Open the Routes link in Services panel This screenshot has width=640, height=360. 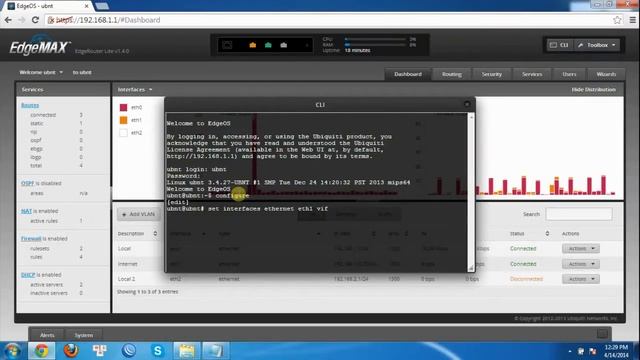click(x=30, y=105)
